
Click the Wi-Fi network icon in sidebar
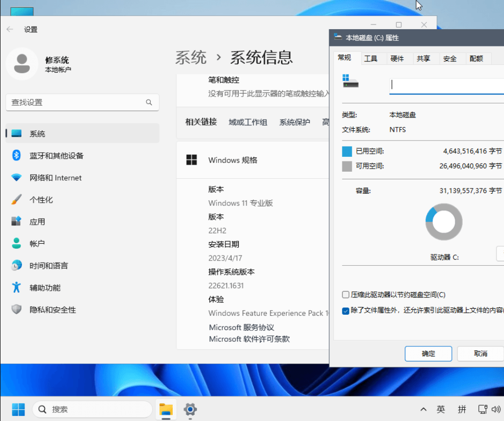(x=16, y=177)
